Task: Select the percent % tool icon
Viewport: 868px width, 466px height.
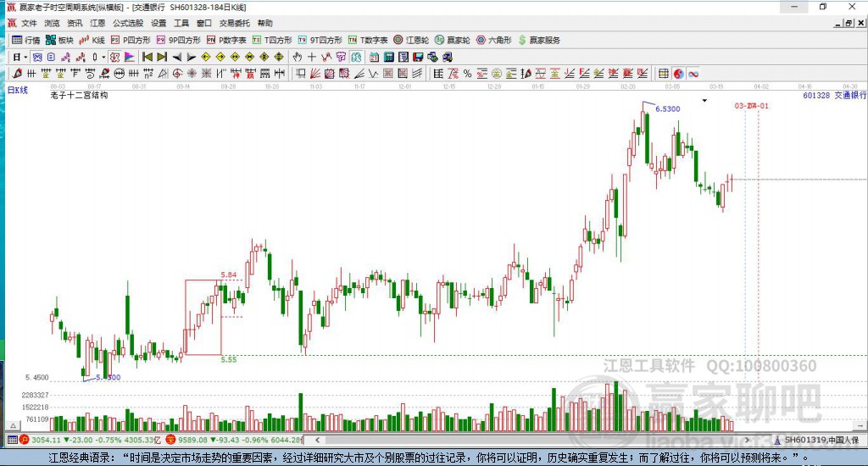Action: [468, 74]
